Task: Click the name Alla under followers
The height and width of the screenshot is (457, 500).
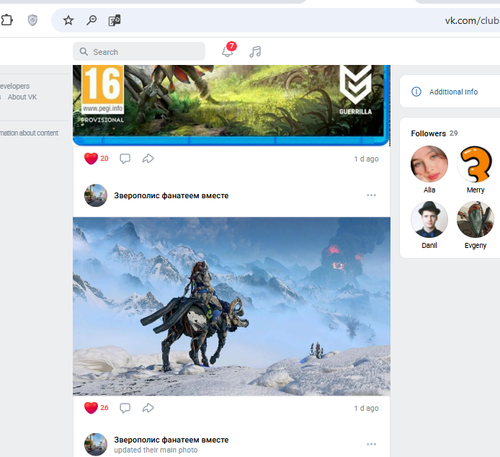Action: [x=429, y=190]
